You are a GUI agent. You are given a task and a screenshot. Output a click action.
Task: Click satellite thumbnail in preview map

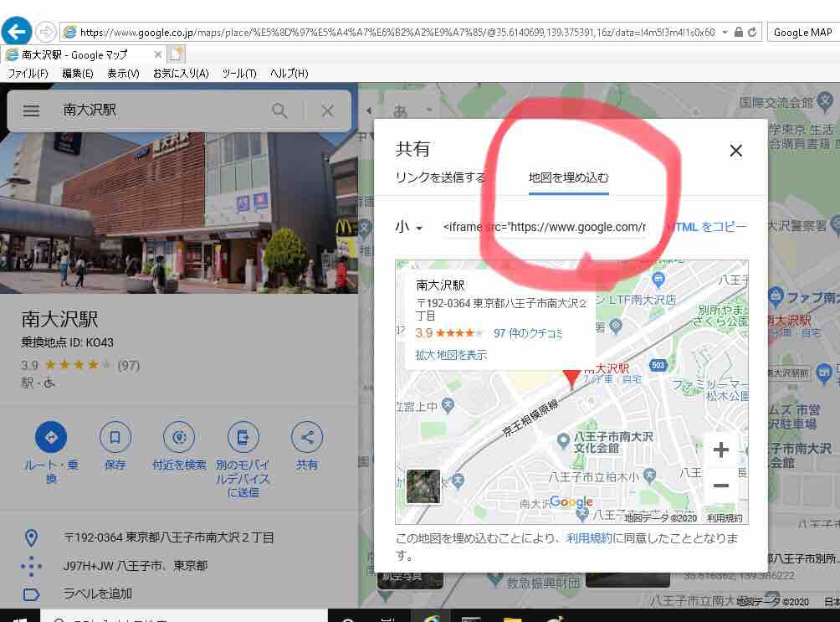pyautogui.click(x=423, y=486)
